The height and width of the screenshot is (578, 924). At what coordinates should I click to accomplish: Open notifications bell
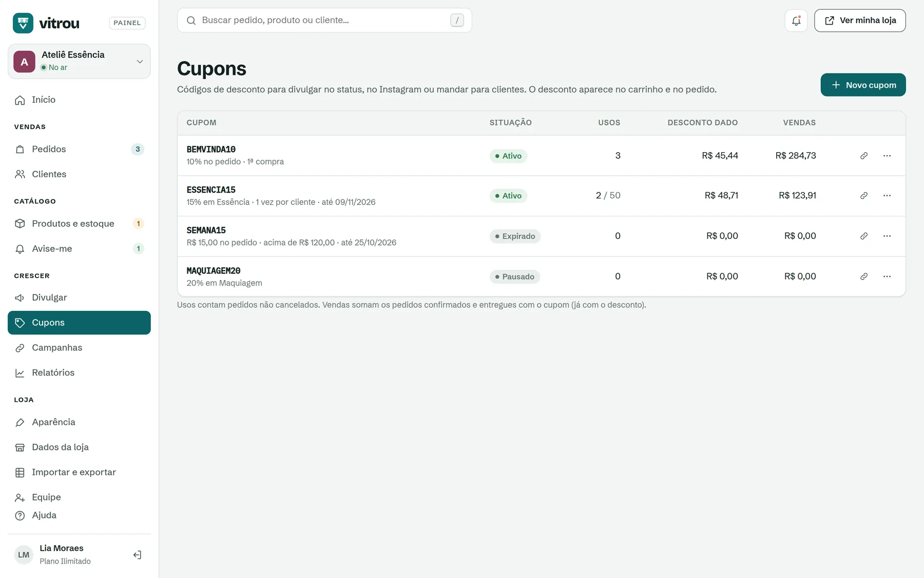[x=796, y=21]
